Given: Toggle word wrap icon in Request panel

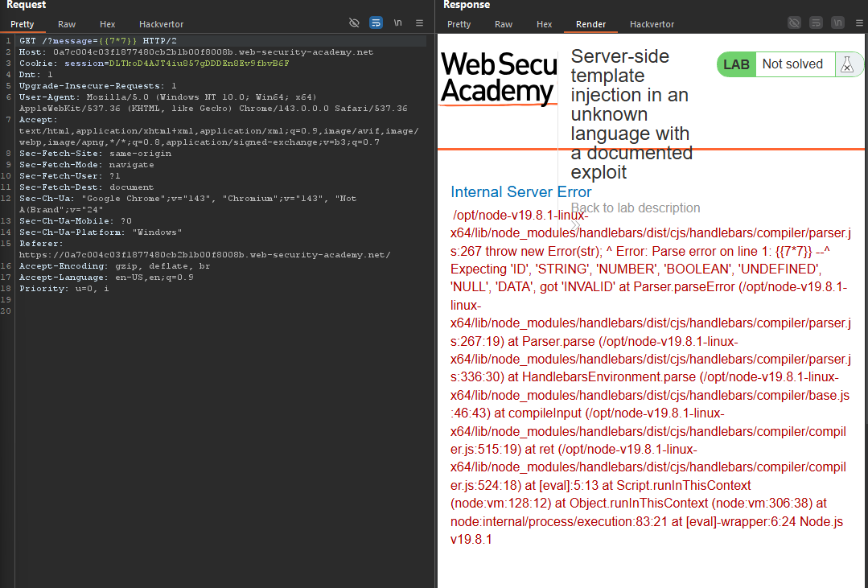Looking at the screenshot, I should click(x=376, y=23).
